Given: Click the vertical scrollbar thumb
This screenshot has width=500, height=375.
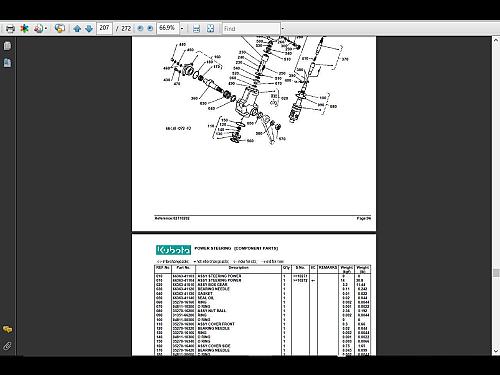Looking at the screenshot, I should click(496, 273).
